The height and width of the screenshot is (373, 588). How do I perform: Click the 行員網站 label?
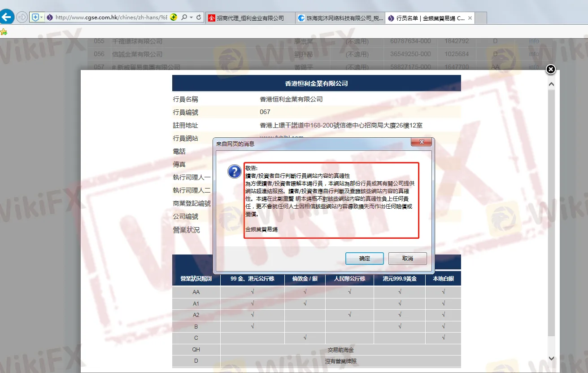point(186,138)
